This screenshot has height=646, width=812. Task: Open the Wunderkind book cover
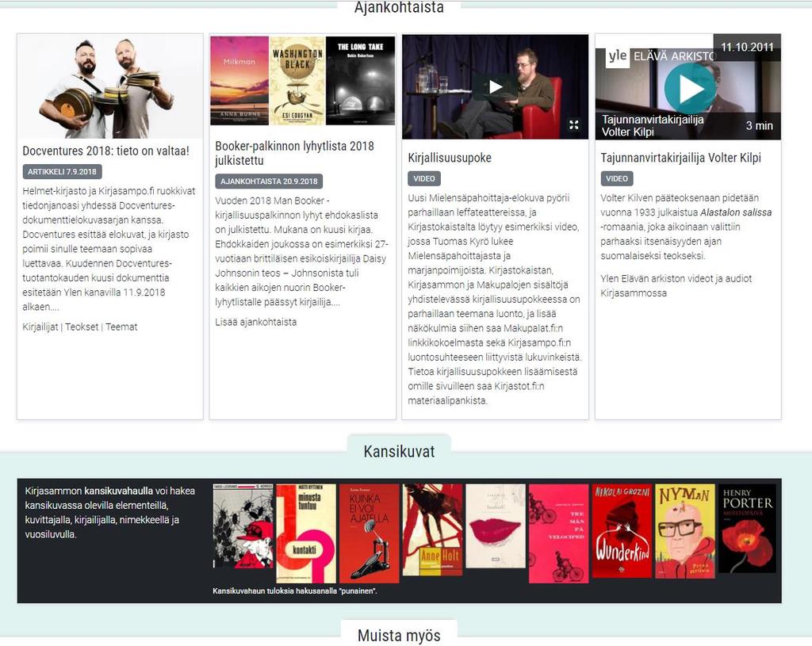[x=622, y=531]
